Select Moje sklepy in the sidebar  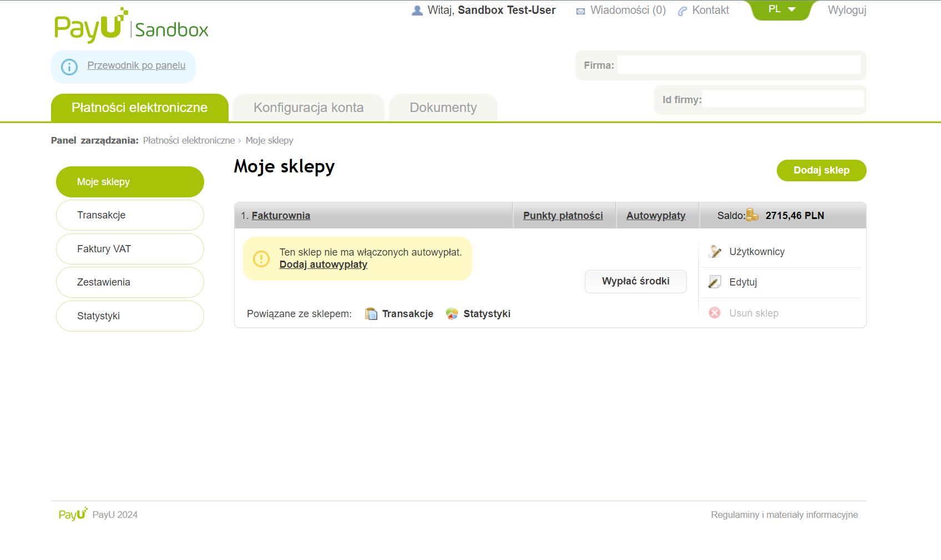pyautogui.click(x=130, y=182)
